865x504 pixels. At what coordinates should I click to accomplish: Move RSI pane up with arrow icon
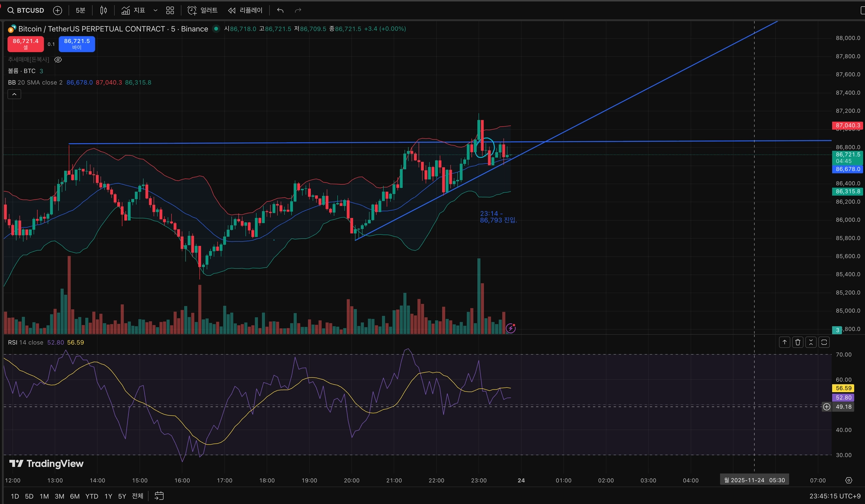(784, 342)
